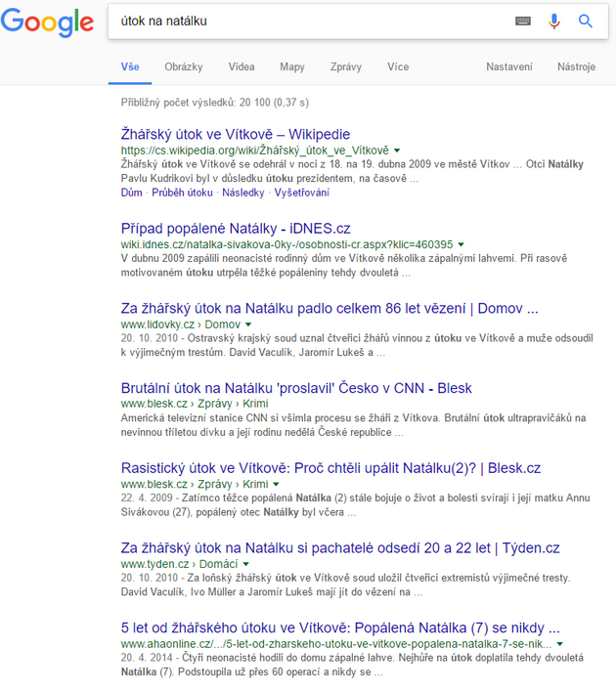Select the Vše tab
This screenshot has width=616, height=692.
[x=130, y=67]
